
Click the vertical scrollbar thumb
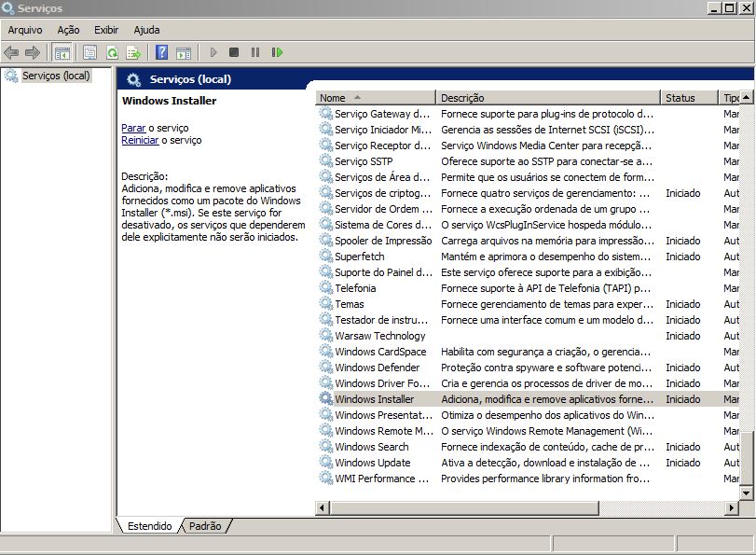coord(746,457)
